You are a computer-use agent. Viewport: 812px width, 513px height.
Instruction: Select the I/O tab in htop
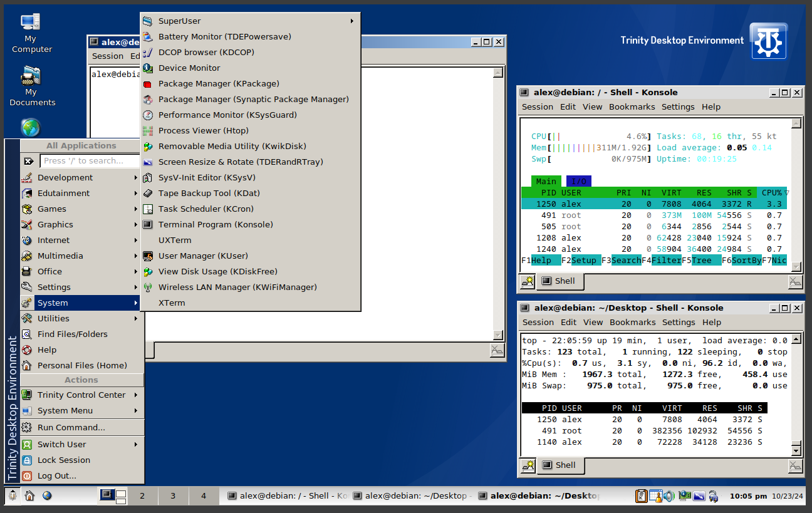[578, 181]
